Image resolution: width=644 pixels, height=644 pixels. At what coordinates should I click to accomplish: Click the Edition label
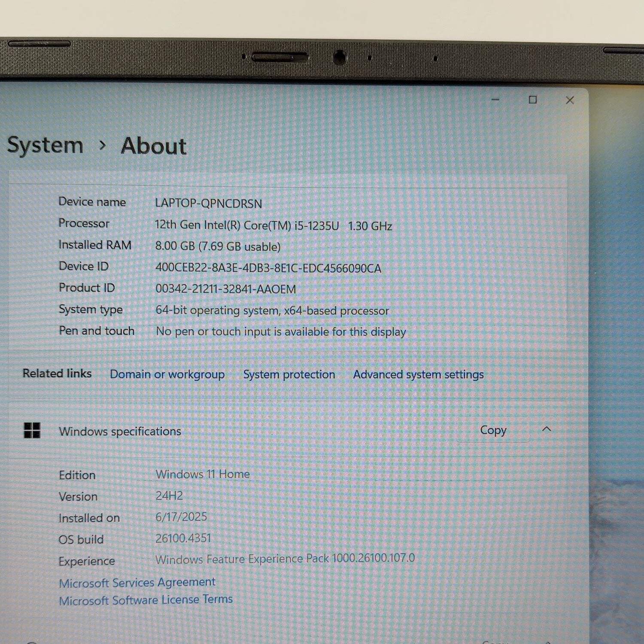click(77, 475)
